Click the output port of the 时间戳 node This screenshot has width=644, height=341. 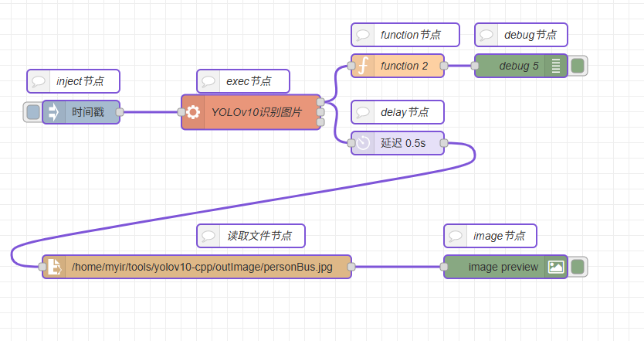point(120,112)
